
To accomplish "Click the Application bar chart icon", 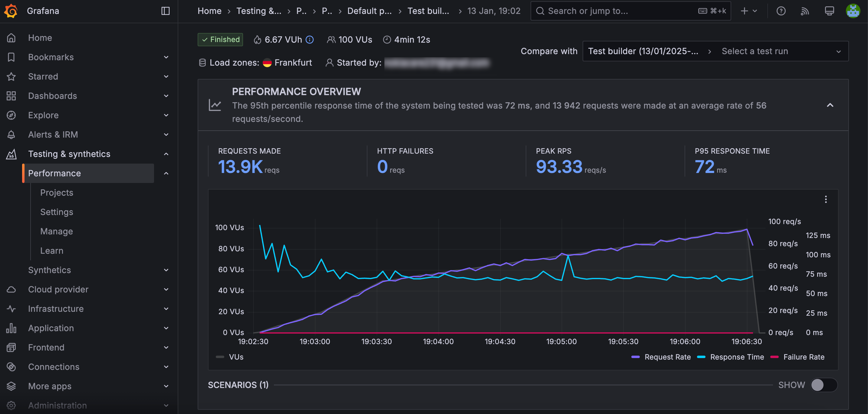I will (x=11, y=328).
